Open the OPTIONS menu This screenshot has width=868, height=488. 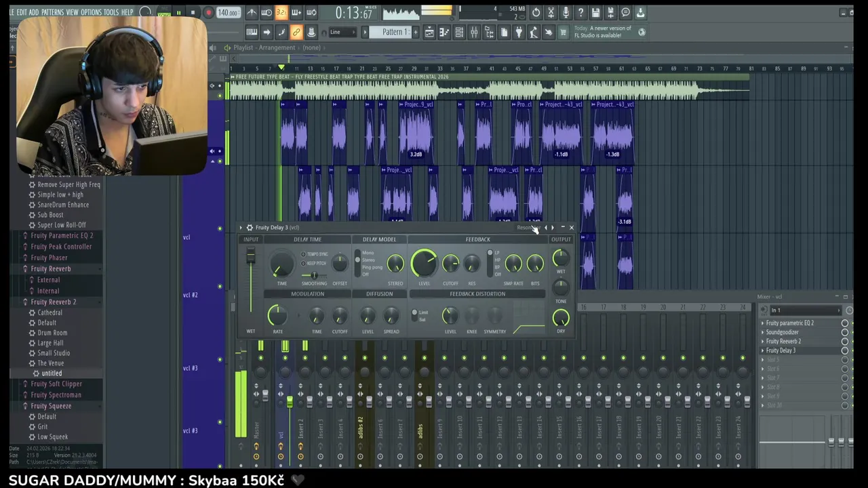91,12
